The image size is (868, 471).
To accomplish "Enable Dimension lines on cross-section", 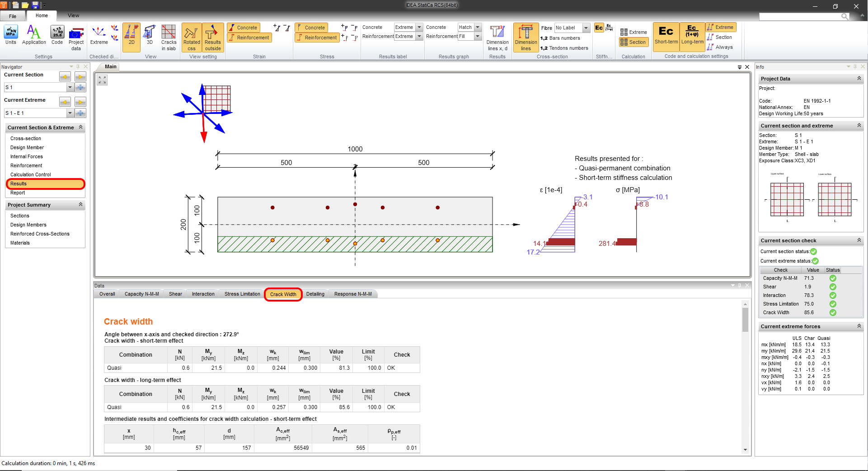I will point(525,36).
